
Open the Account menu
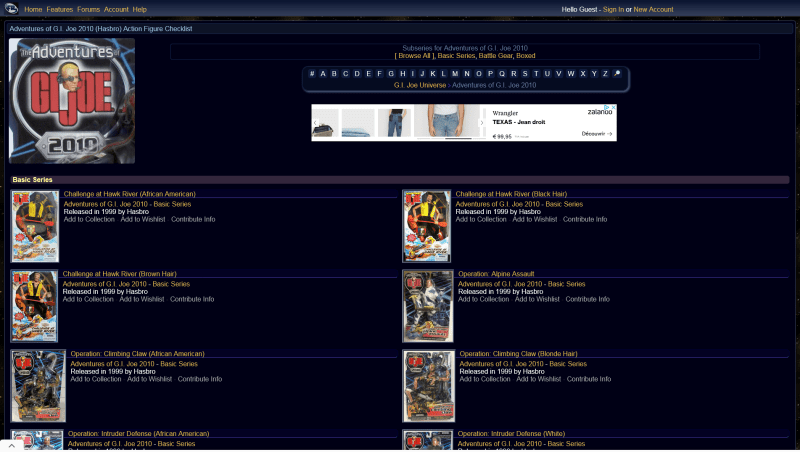click(x=116, y=9)
